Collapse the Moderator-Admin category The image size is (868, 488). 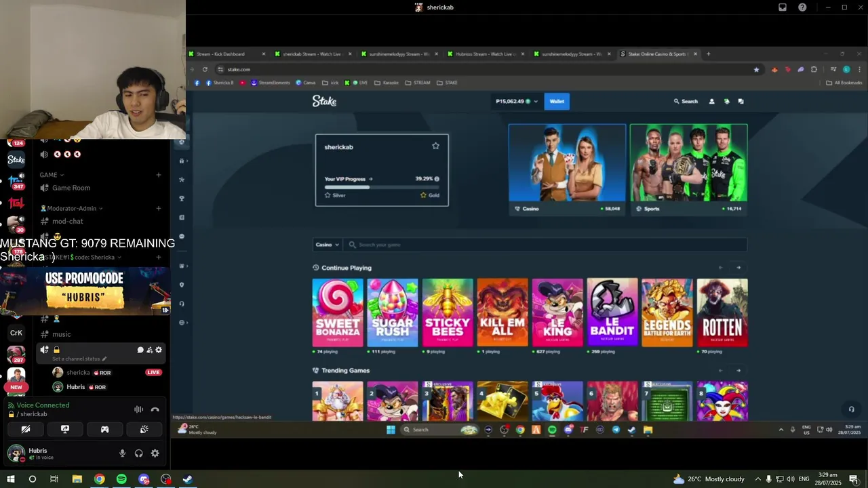[72, 209]
